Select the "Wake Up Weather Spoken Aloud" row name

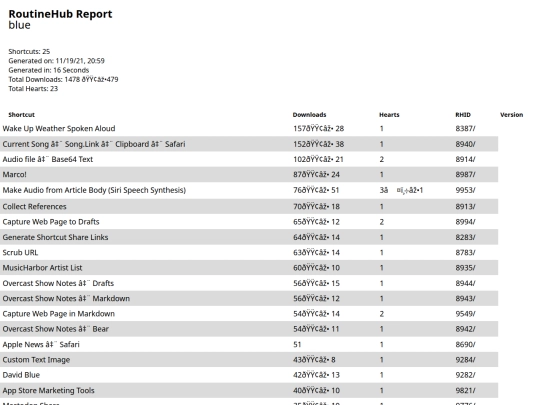point(59,129)
